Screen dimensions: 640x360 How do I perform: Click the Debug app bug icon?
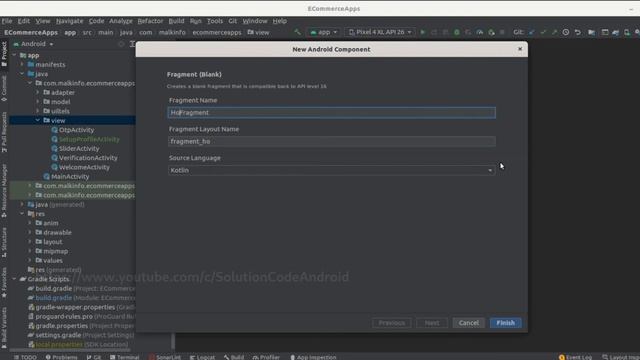click(x=457, y=32)
